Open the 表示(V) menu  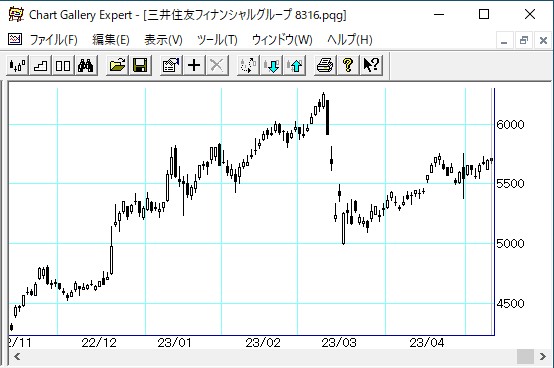[x=163, y=40]
